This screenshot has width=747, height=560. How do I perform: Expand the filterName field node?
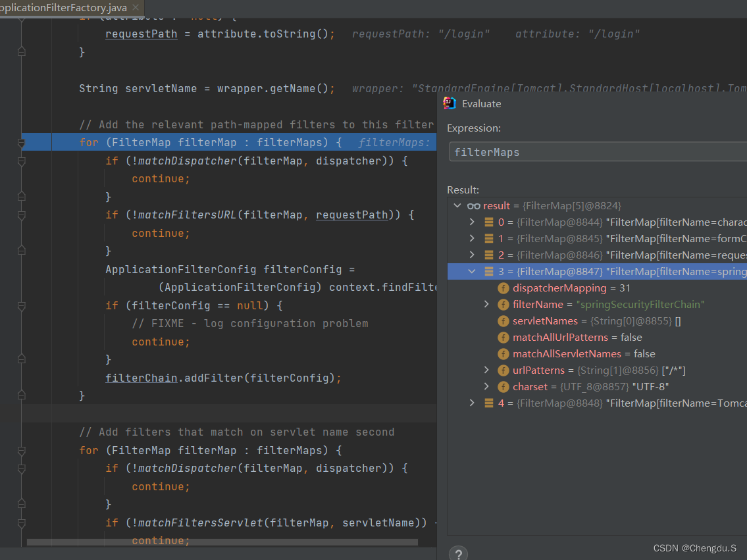486,304
